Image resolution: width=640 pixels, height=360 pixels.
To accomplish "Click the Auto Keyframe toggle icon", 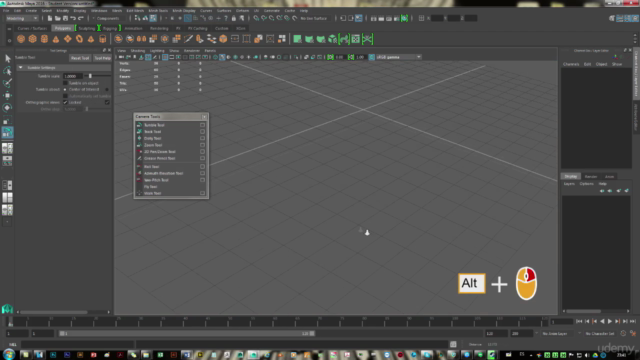I will click(x=623, y=333).
